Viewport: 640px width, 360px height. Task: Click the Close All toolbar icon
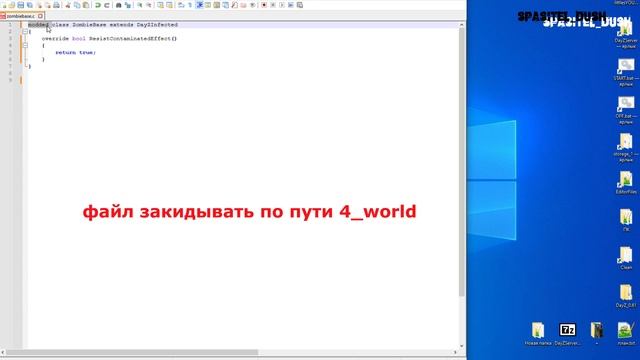point(48,5)
